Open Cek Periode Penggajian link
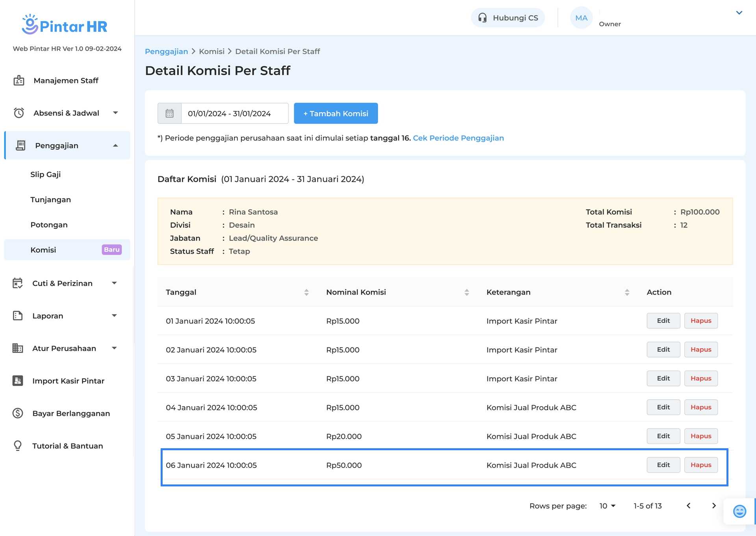The image size is (756, 536). (458, 138)
